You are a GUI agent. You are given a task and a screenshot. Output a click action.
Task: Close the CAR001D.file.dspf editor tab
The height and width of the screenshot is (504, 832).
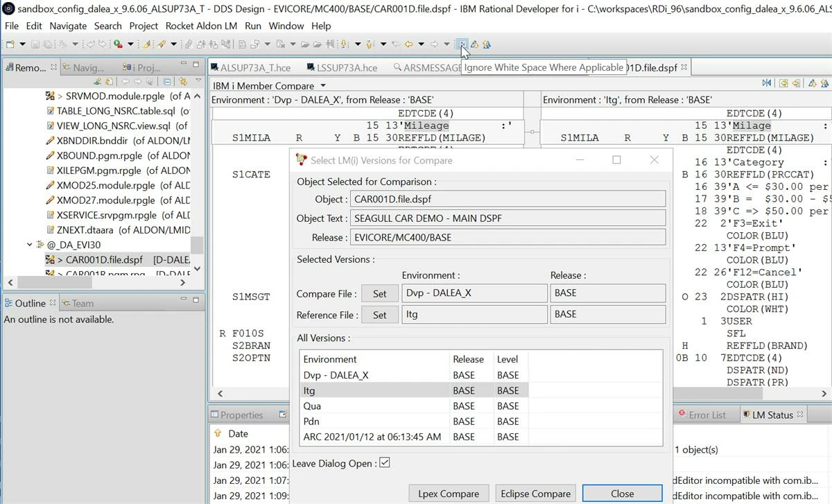(684, 67)
